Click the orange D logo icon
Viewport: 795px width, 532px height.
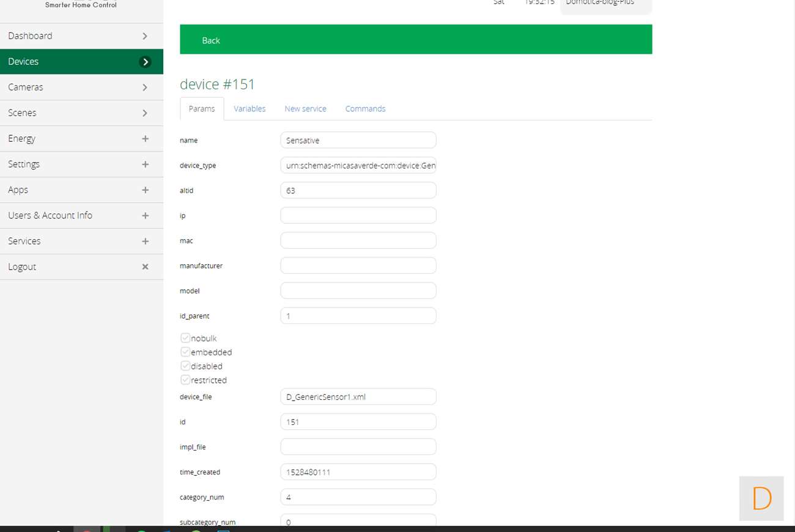[761, 498]
